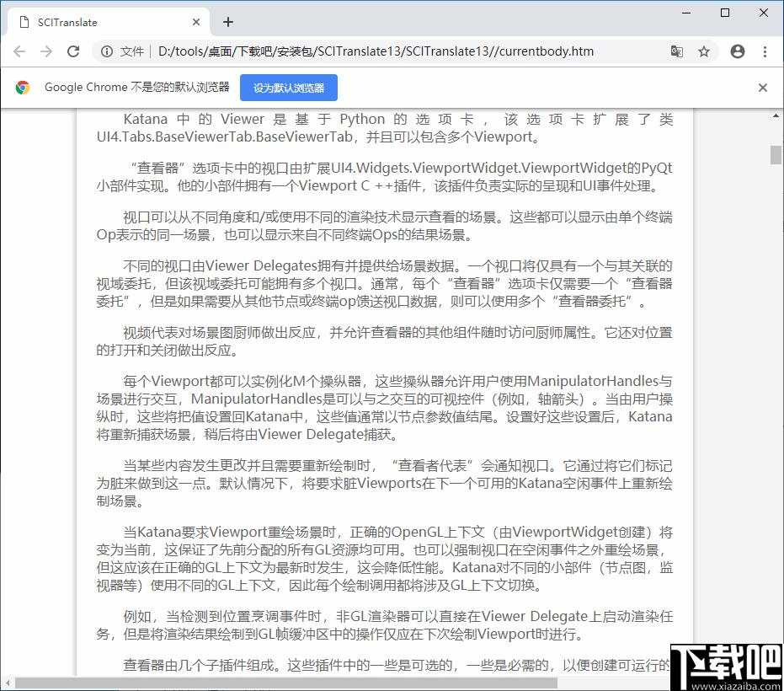Click the paragraph starting '例如，当检测到位置烹调'
Image resolution: width=784 pixels, height=691 pixels.
384,625
